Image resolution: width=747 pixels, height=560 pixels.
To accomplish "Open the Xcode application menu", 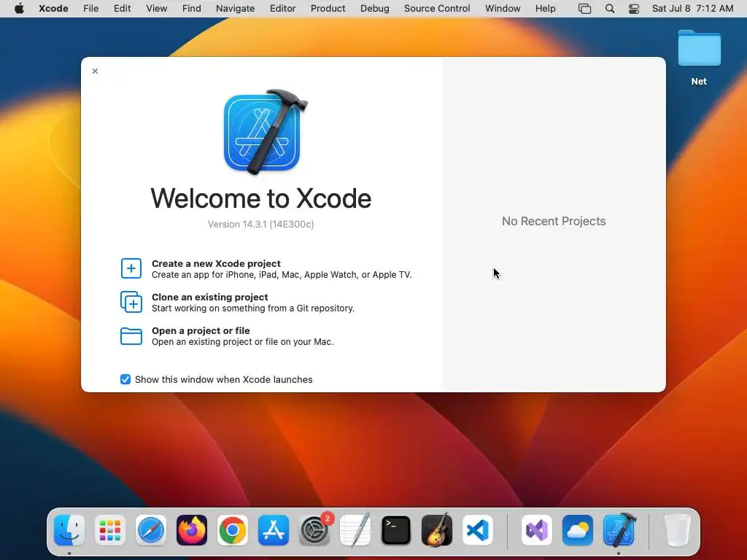I will click(x=53, y=9).
